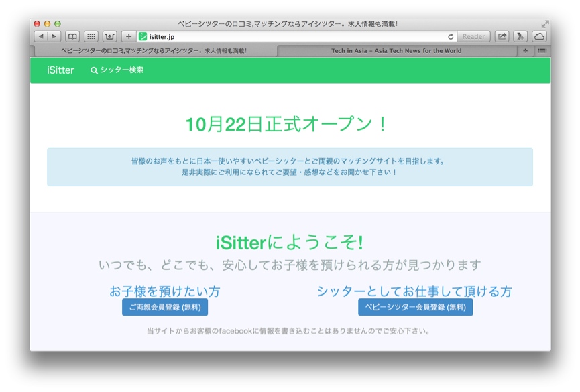Click the isitter.jp site favicon
580x392 pixels.
(143, 36)
